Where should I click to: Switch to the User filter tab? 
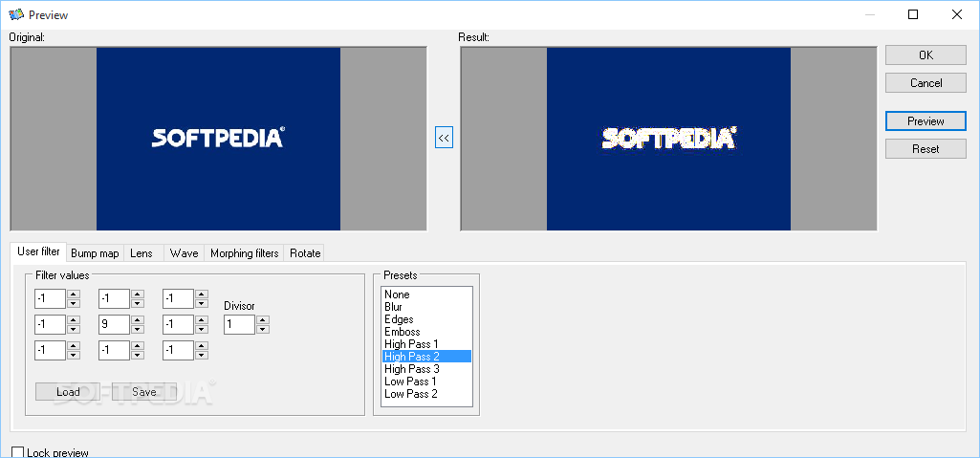[39, 251]
